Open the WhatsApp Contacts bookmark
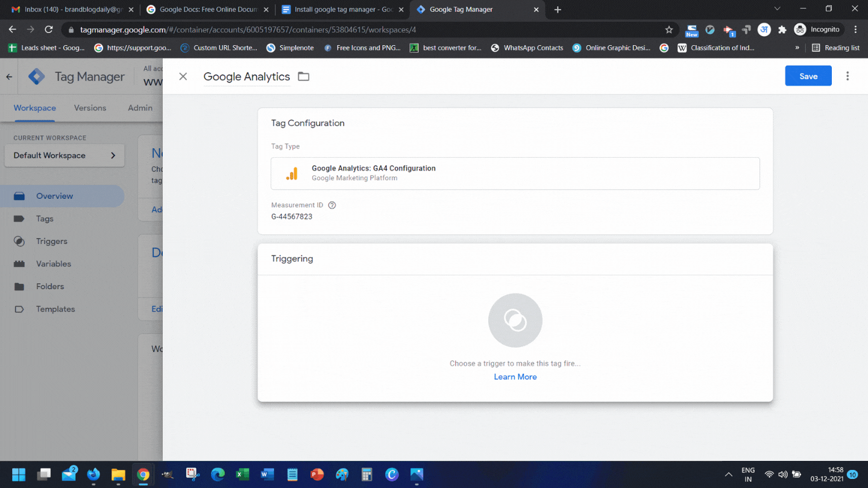This screenshot has width=868, height=488. pos(527,48)
